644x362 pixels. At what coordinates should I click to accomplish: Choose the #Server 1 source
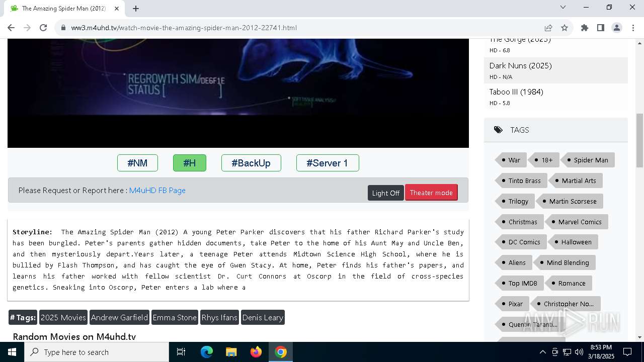tap(328, 163)
